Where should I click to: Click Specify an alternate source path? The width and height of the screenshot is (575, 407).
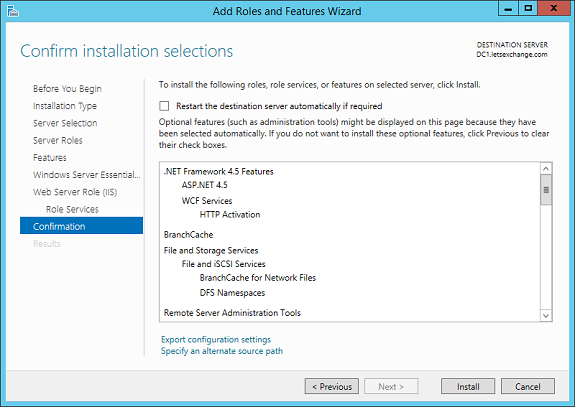222,351
